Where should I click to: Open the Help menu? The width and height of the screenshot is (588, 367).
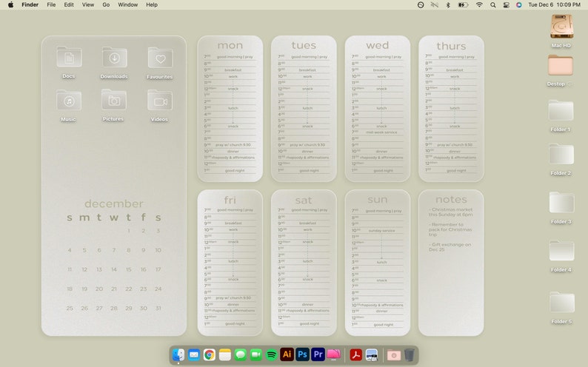point(152,5)
